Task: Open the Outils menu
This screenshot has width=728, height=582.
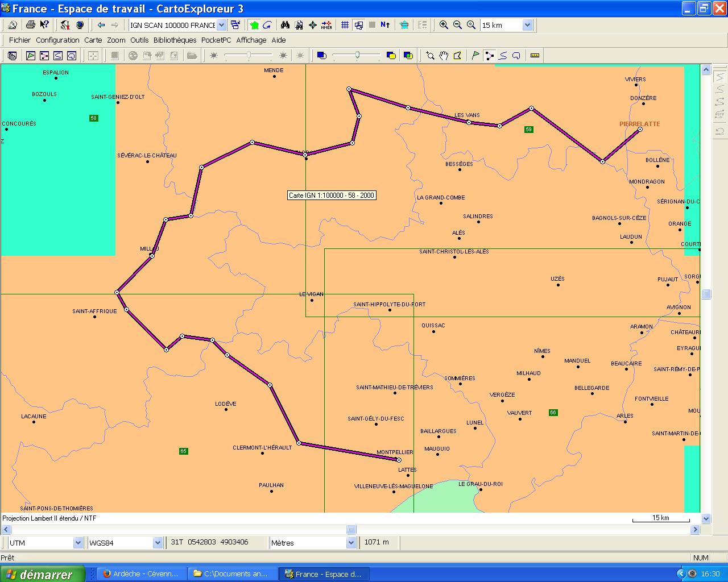Action: tap(139, 40)
